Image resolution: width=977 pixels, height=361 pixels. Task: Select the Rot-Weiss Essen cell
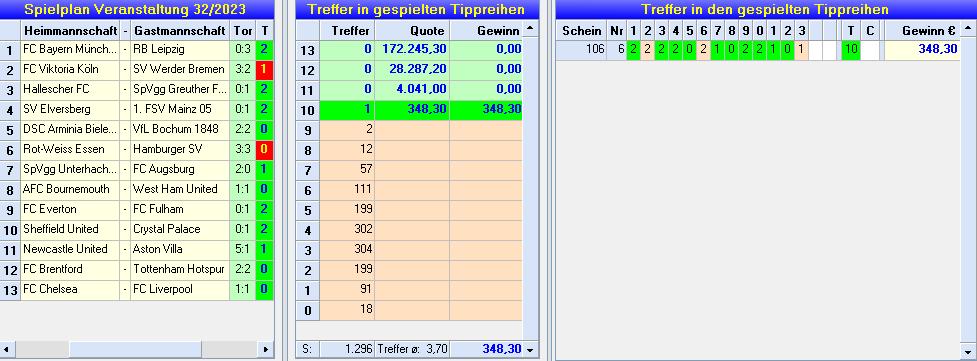coord(70,150)
